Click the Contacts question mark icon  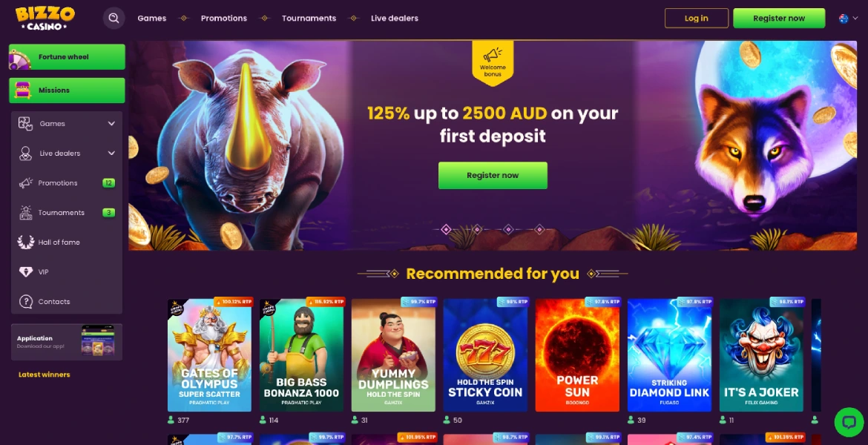(x=25, y=302)
